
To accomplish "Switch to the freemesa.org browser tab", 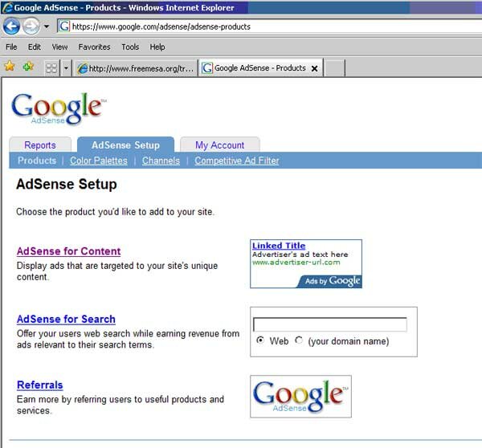I will [x=135, y=68].
